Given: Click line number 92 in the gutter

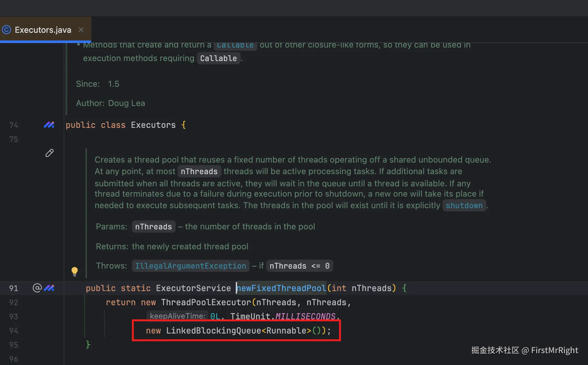Looking at the screenshot, I should 14,302.
